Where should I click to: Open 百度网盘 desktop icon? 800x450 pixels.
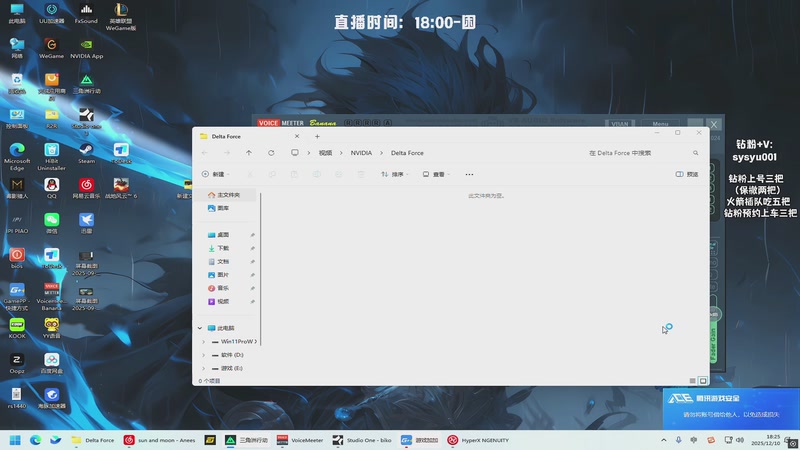coord(52,364)
